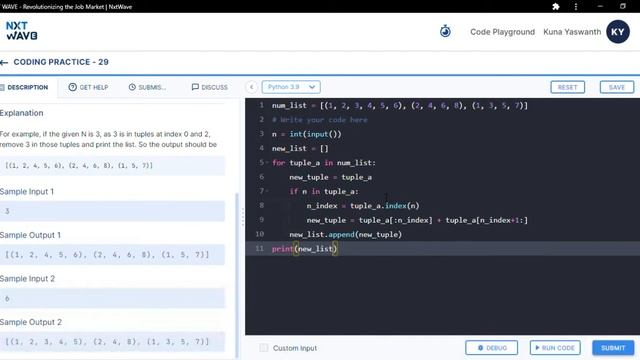Open the Discuss tab
Screen dimensions: 640x360
point(210,87)
